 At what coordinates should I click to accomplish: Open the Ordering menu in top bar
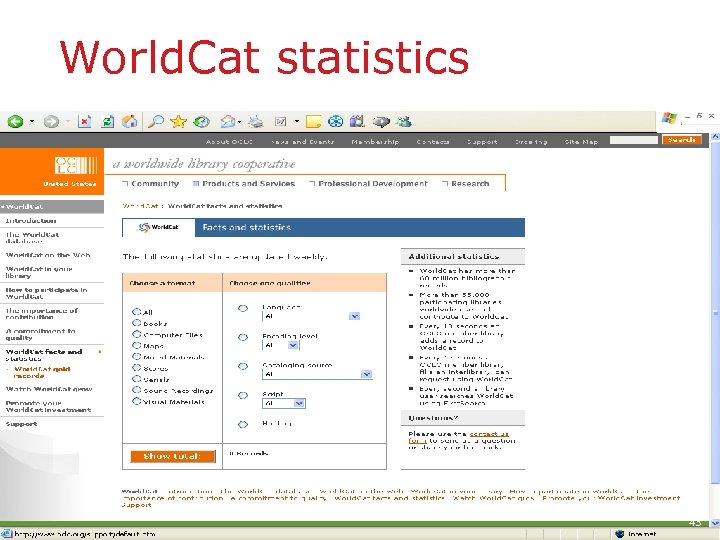531,142
